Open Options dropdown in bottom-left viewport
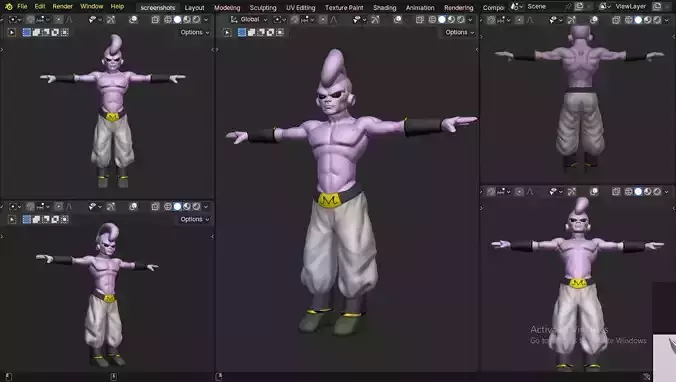The image size is (676, 382). [195, 219]
